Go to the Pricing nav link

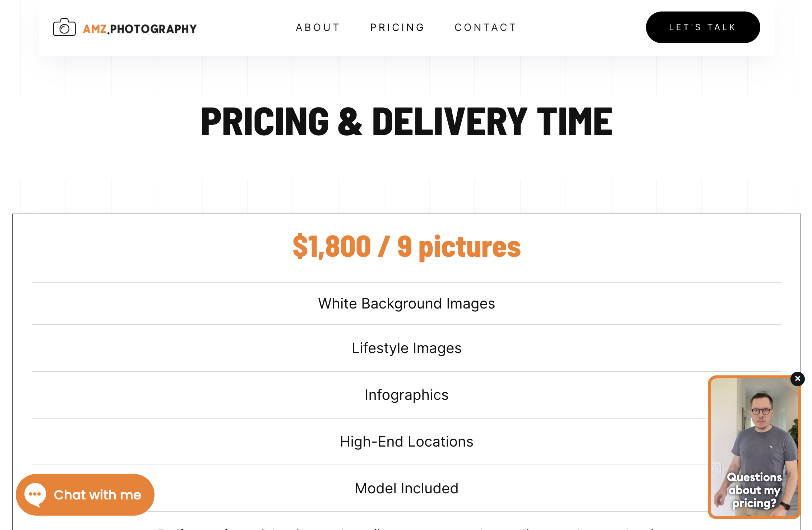pos(397,27)
